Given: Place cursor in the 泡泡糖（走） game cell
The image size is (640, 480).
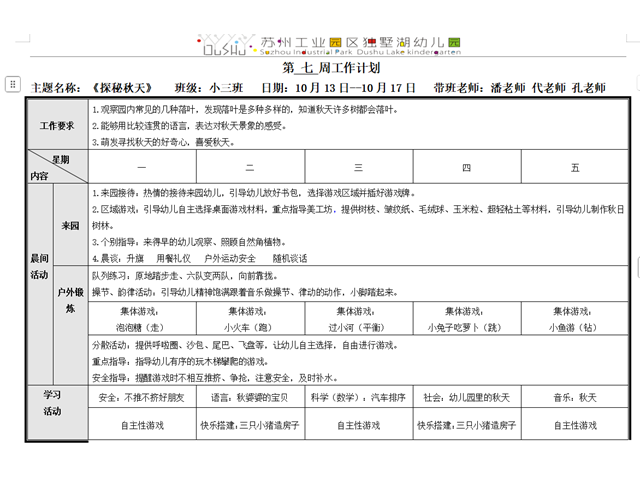Looking at the screenshot, I should click(x=142, y=327).
